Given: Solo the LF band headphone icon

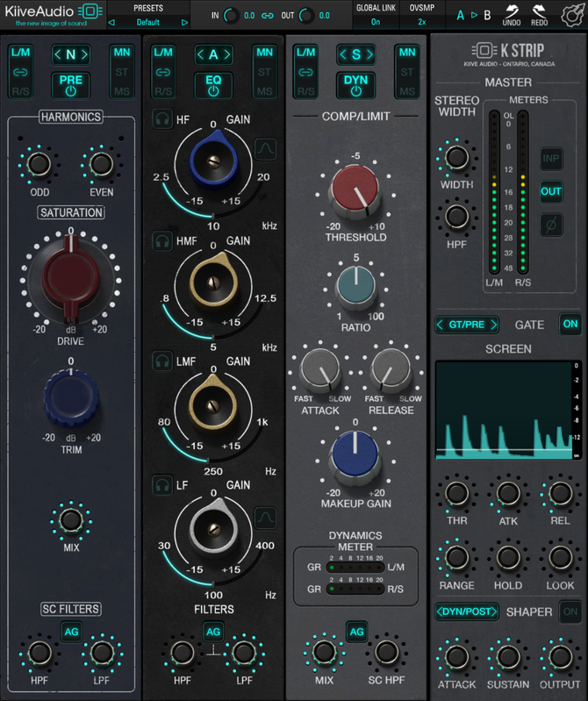Looking at the screenshot, I should 161,484.
